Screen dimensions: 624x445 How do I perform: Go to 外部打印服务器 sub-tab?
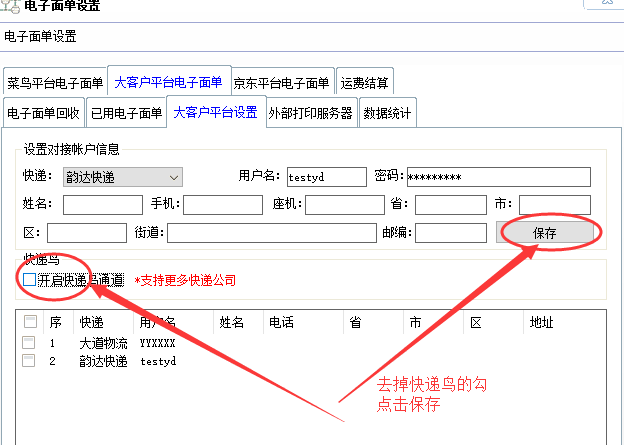[x=310, y=113]
